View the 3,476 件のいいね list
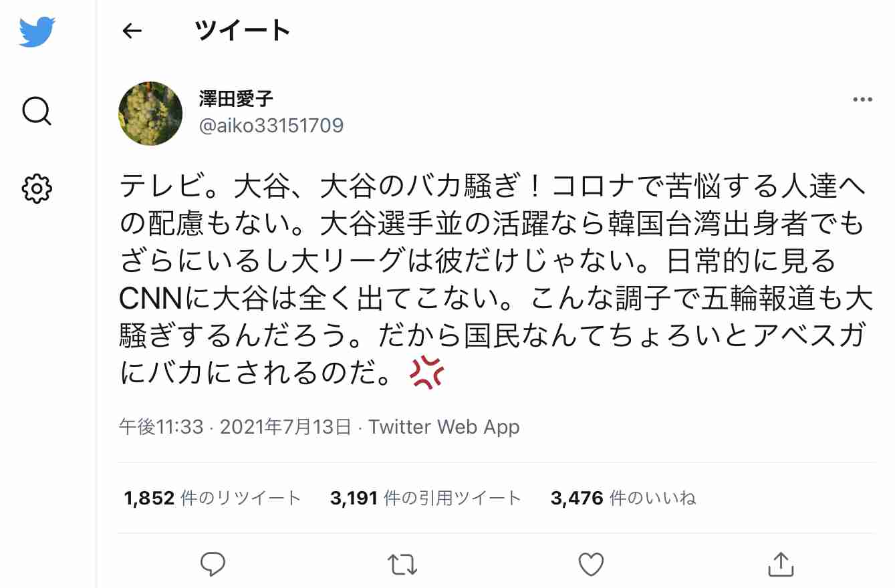 pyautogui.click(x=623, y=498)
